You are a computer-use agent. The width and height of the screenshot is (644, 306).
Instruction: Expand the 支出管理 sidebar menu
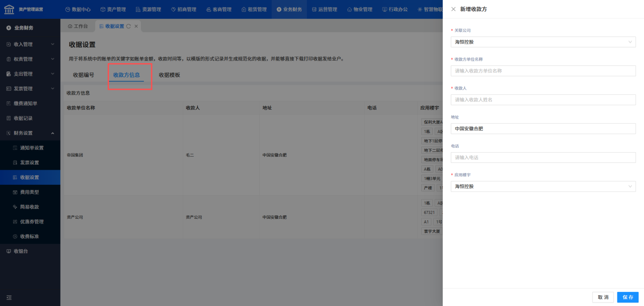click(30, 74)
